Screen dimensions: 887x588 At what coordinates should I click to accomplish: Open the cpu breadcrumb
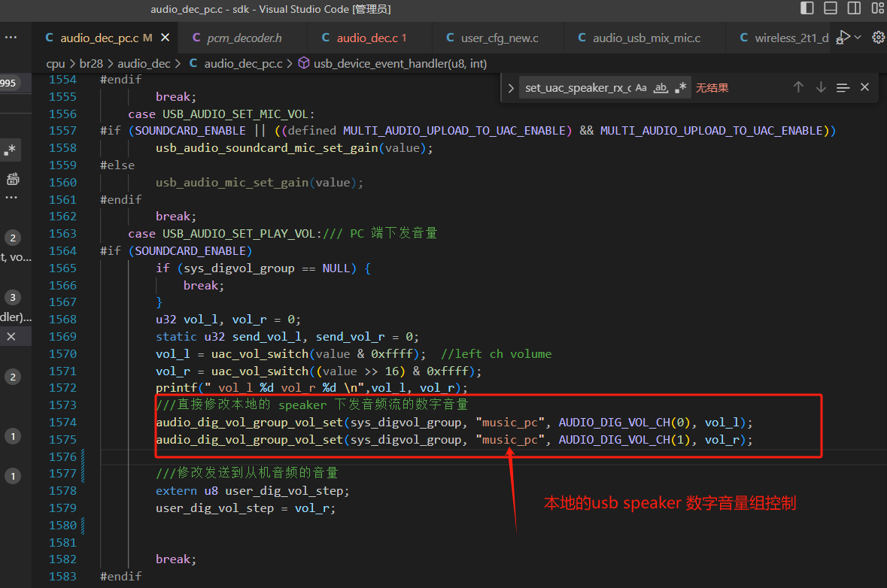tap(56, 64)
